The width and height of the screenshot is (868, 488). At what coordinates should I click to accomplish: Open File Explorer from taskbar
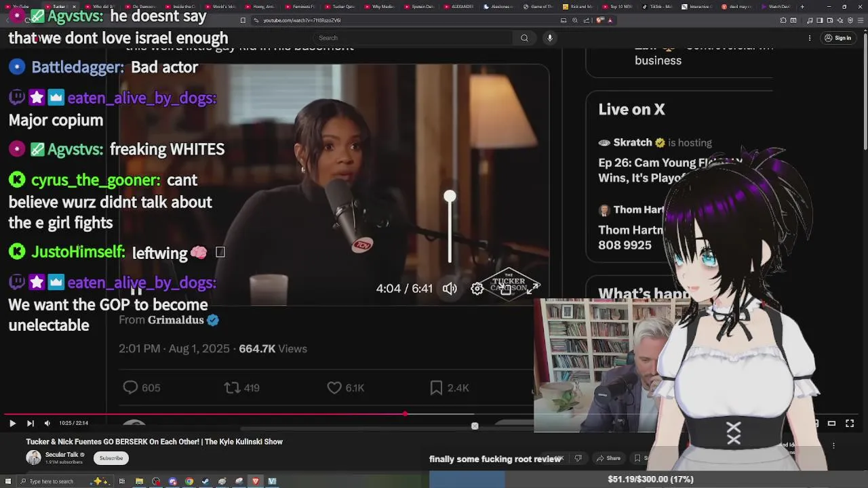pyautogui.click(x=139, y=481)
